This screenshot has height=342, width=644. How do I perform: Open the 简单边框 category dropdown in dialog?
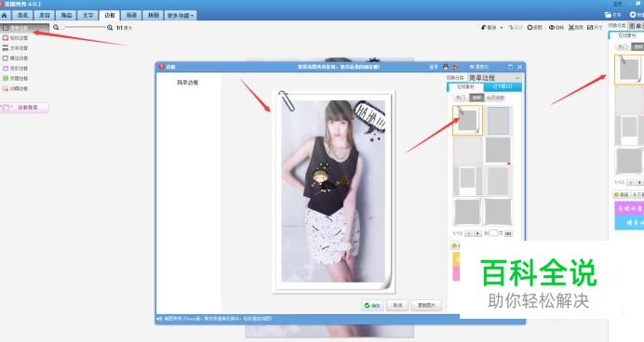(x=494, y=77)
